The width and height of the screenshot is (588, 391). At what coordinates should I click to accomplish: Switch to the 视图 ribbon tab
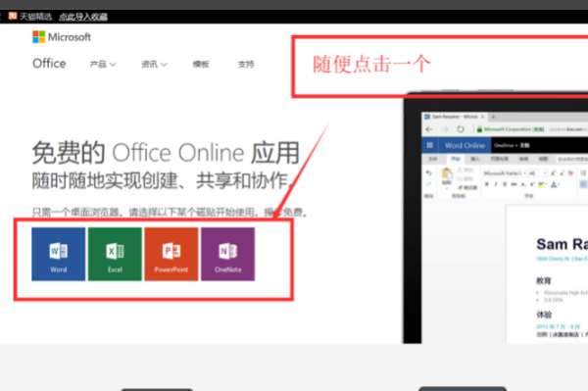[x=543, y=159]
